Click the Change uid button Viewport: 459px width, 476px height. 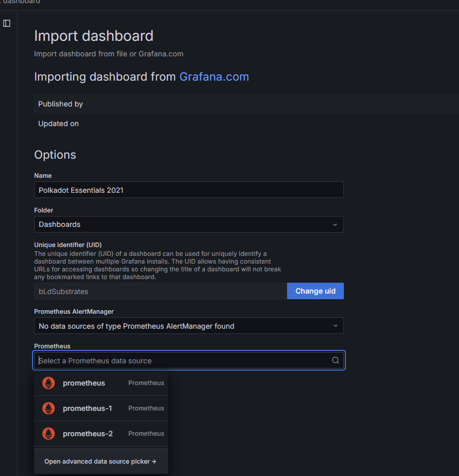coord(315,291)
